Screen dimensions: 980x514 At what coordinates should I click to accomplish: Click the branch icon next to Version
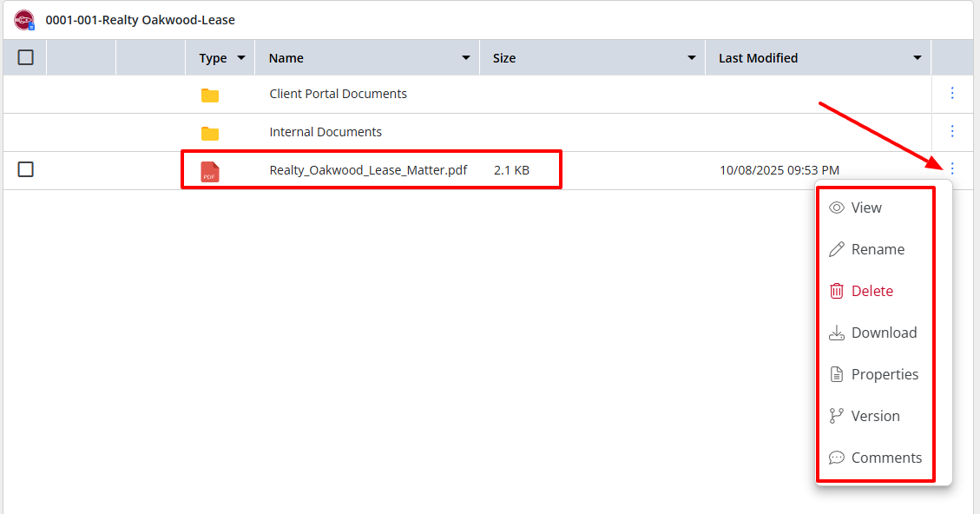(837, 416)
